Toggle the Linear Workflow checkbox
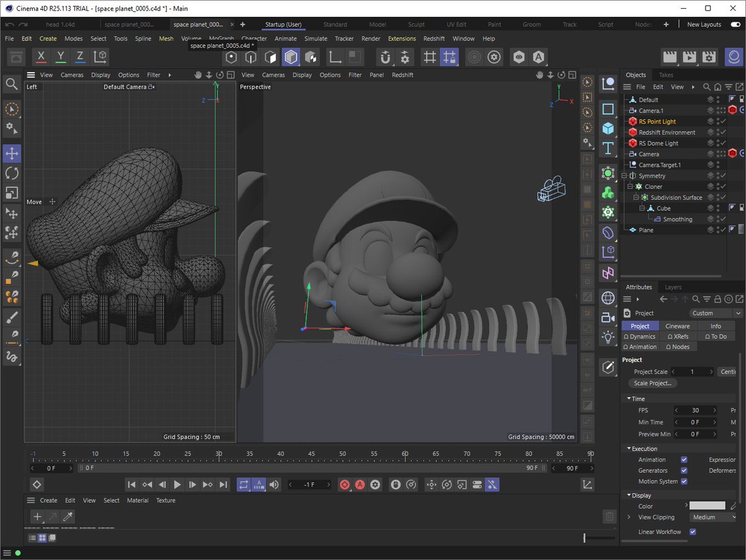This screenshot has height=560, width=746. [693, 532]
